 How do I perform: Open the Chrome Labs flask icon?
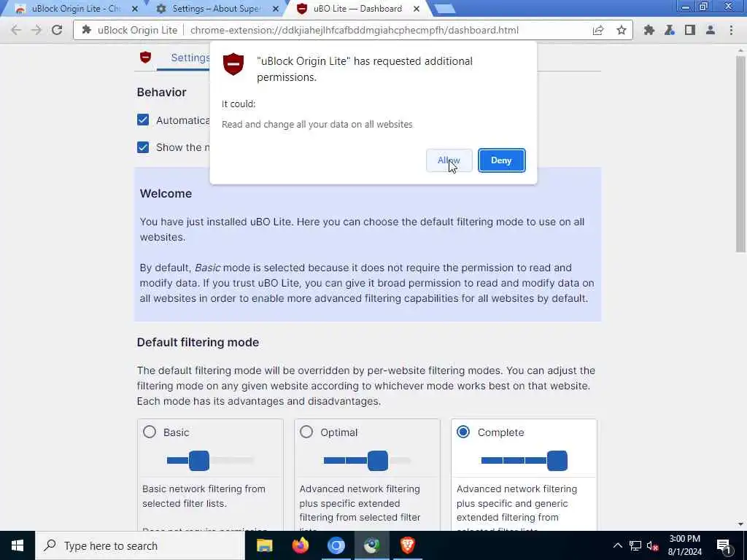click(670, 30)
